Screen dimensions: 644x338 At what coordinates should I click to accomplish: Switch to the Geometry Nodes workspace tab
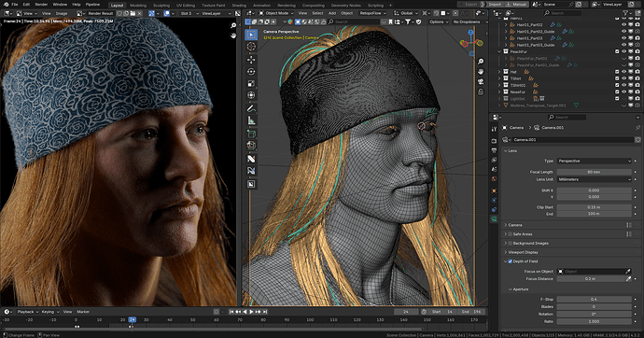(x=346, y=6)
